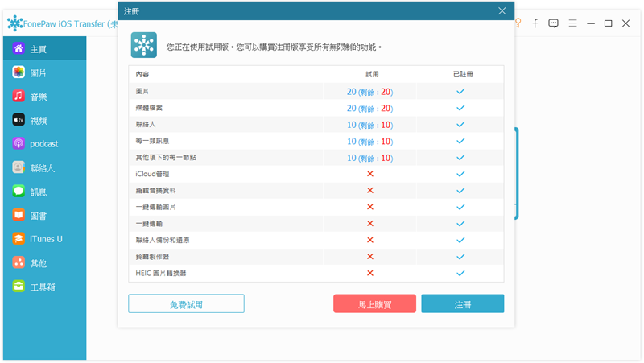This screenshot has width=644, height=363.
Task: Click registered checkmark in 編輯音樂資料 row
Action: [x=460, y=191]
